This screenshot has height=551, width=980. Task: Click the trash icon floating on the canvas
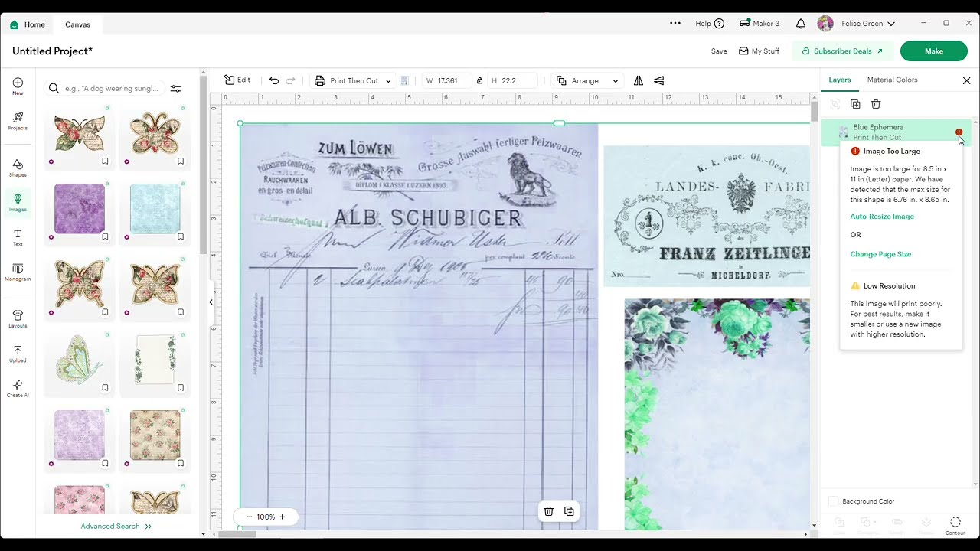coord(549,511)
